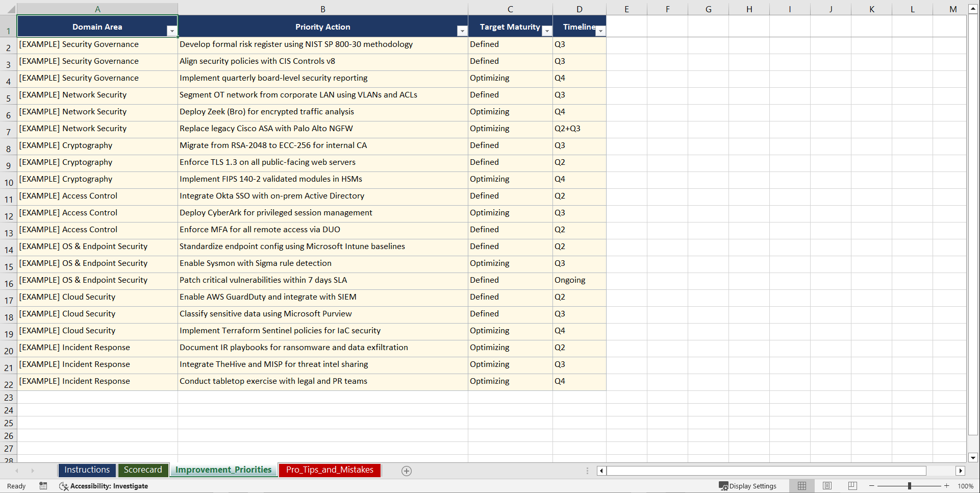Open Display Settings in the status bar
Image resolution: width=980 pixels, height=493 pixels.
coord(748,486)
